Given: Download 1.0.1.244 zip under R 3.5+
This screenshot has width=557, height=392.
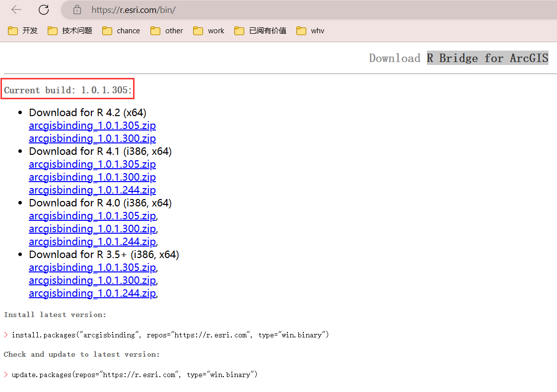Looking at the screenshot, I should click(92, 293).
